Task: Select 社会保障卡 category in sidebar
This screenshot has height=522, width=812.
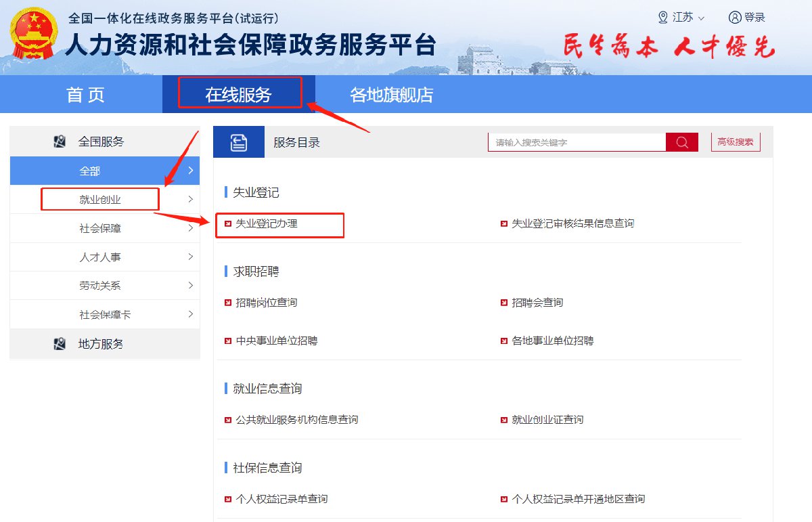Action: tap(105, 314)
